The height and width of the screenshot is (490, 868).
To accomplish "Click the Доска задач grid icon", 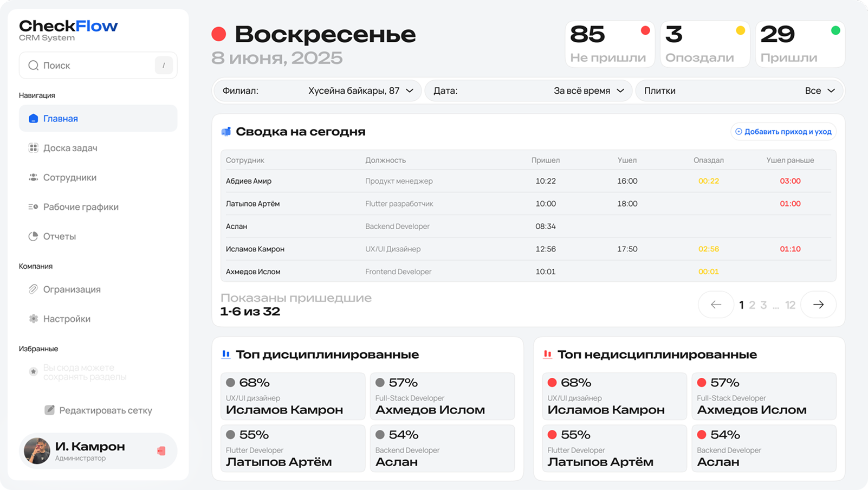I will [x=33, y=147].
